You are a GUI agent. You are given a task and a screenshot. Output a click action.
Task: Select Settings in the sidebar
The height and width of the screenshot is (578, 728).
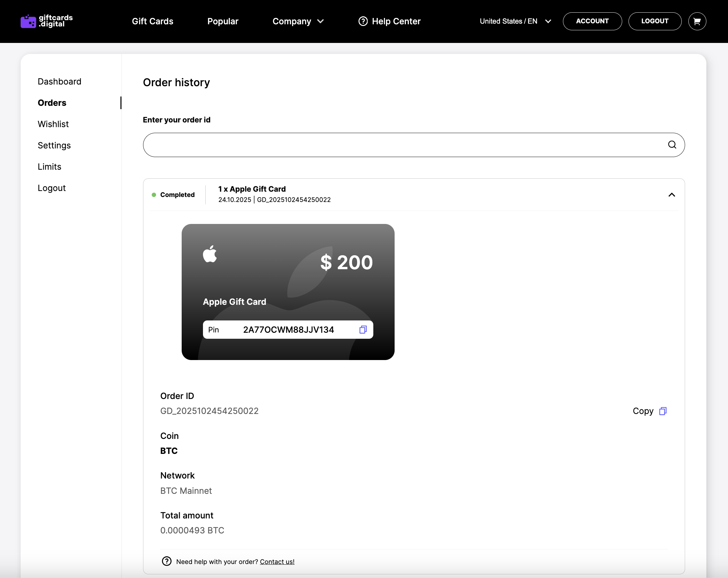(x=54, y=145)
